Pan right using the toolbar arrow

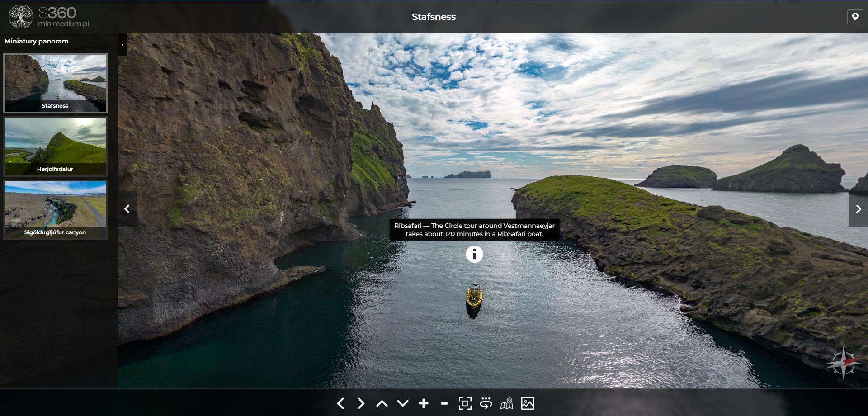click(x=361, y=403)
